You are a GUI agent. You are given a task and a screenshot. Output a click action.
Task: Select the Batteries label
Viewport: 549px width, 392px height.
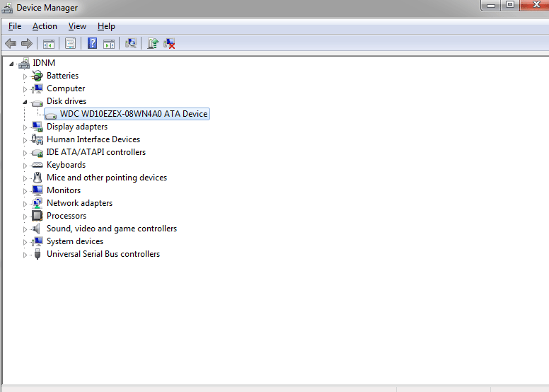point(62,76)
